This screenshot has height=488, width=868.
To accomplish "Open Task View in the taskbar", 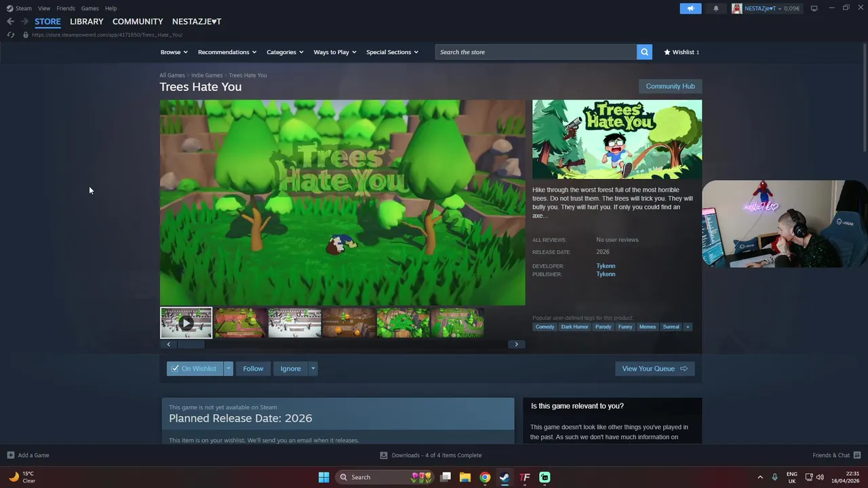I will pos(446,477).
